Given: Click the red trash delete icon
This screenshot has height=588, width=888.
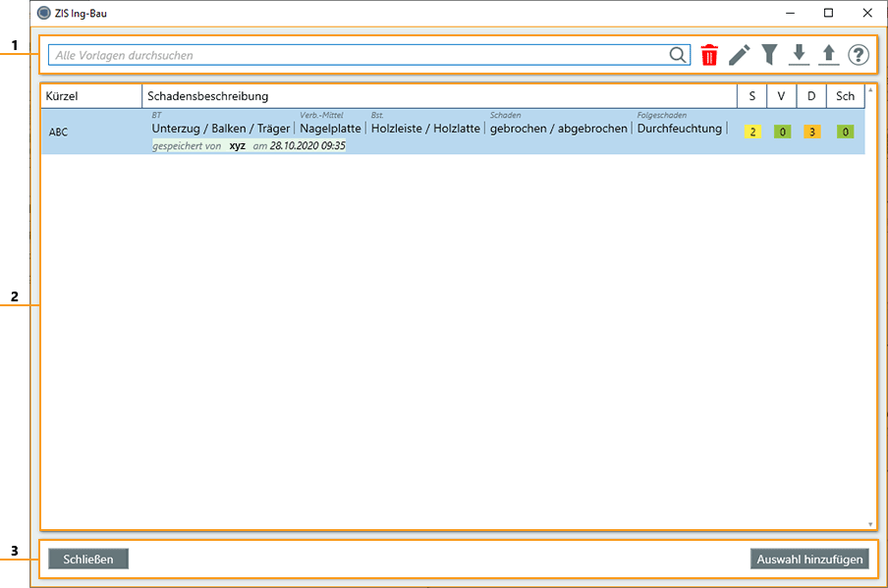Looking at the screenshot, I should tap(709, 55).
